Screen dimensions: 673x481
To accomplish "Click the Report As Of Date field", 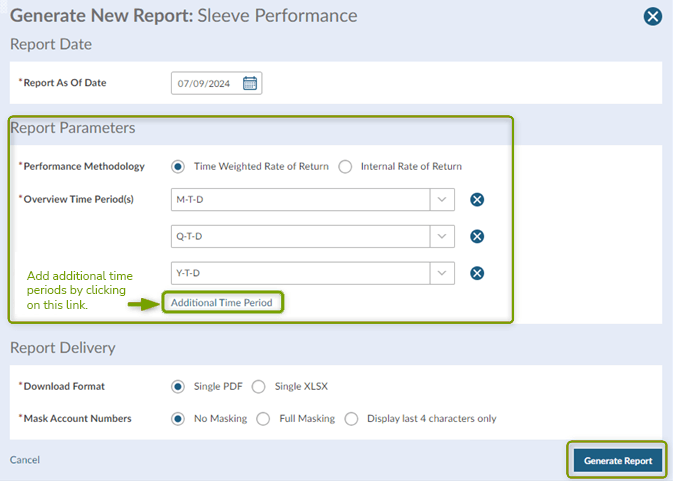I will pyautogui.click(x=204, y=84).
